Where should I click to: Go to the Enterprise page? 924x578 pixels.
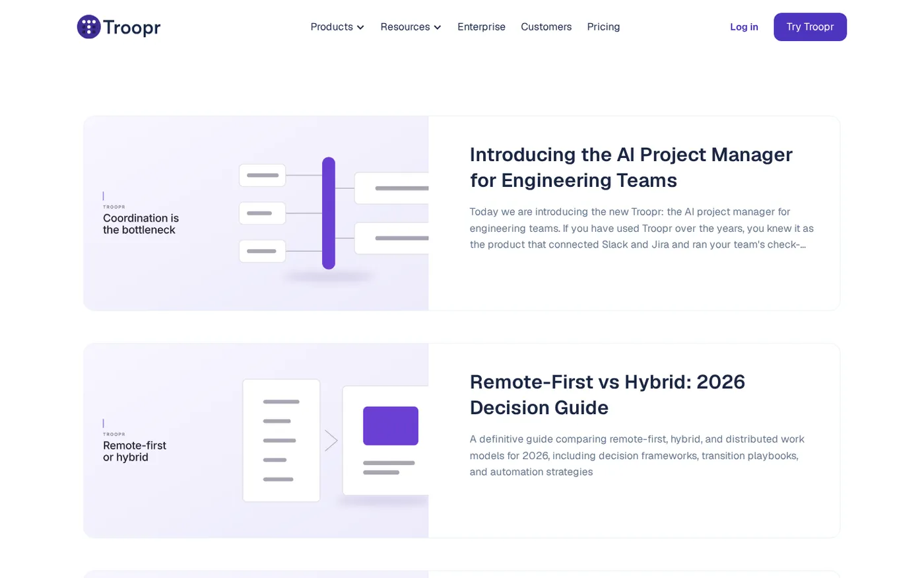click(x=481, y=27)
